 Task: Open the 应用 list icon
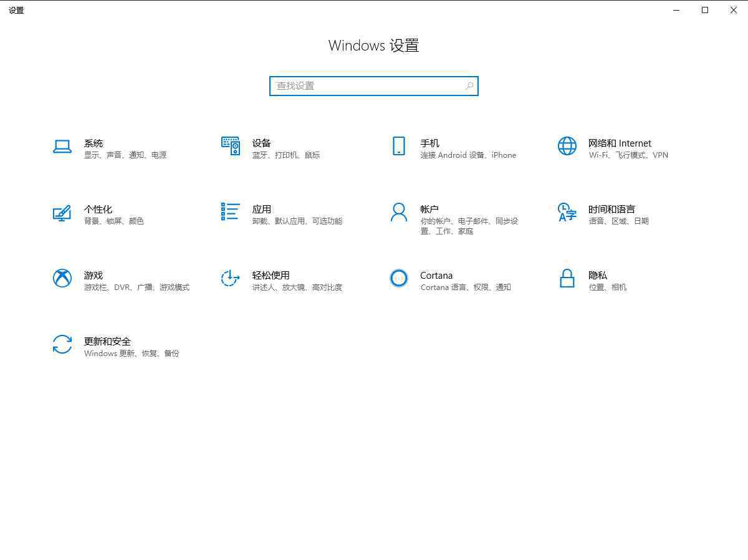(x=231, y=211)
